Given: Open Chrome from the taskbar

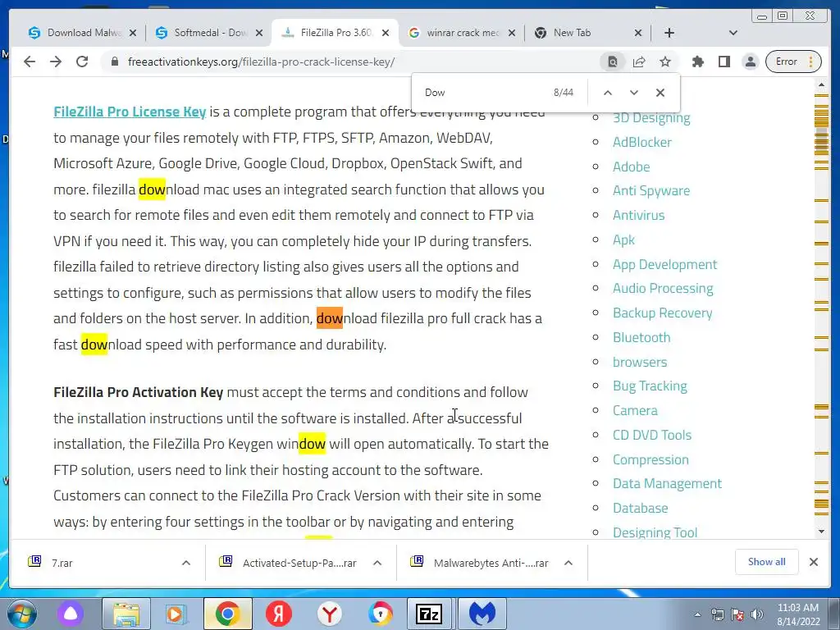Looking at the screenshot, I should pyautogui.click(x=228, y=614).
